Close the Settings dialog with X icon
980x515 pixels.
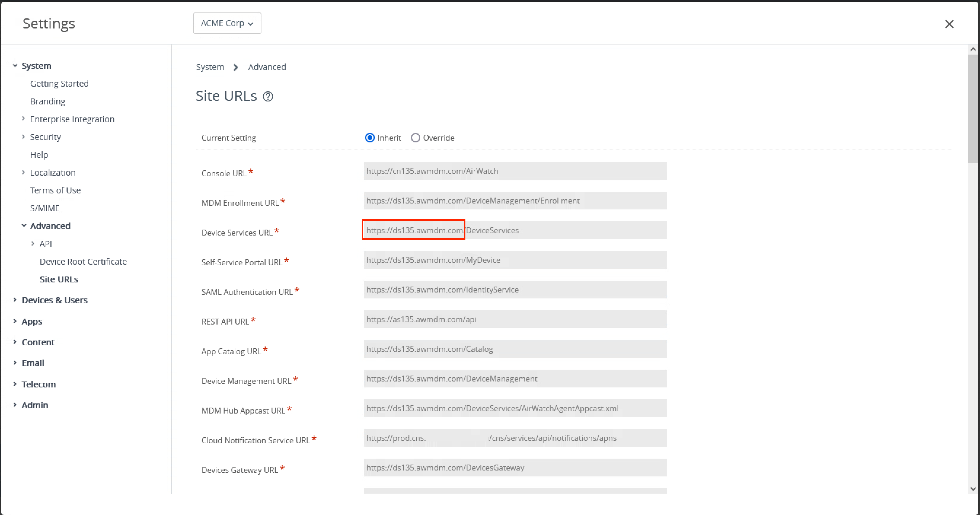tap(949, 24)
